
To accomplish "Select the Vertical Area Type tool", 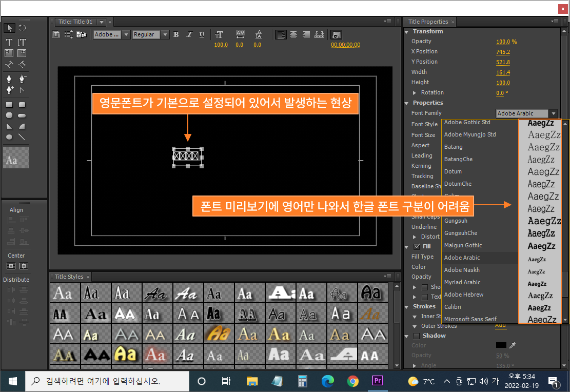I will click(x=22, y=53).
